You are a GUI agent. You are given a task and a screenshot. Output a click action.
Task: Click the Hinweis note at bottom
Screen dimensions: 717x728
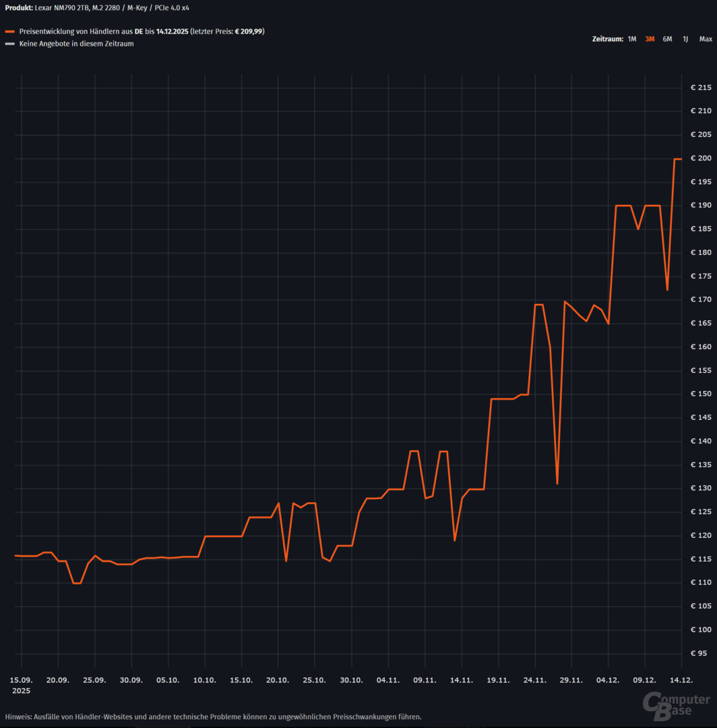[x=213, y=717]
